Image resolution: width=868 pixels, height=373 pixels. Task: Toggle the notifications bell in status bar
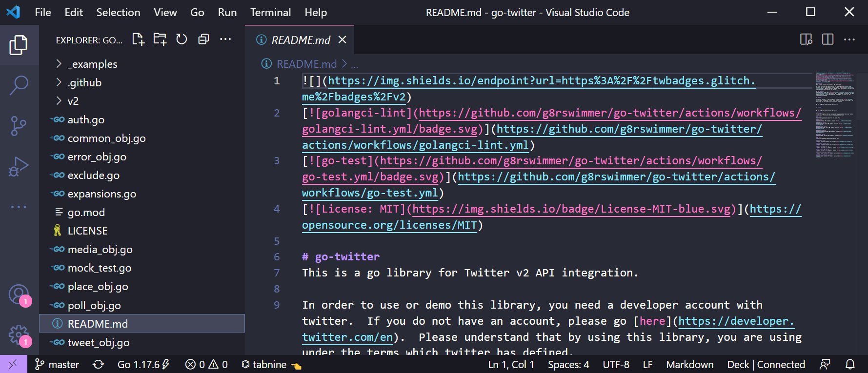850,364
